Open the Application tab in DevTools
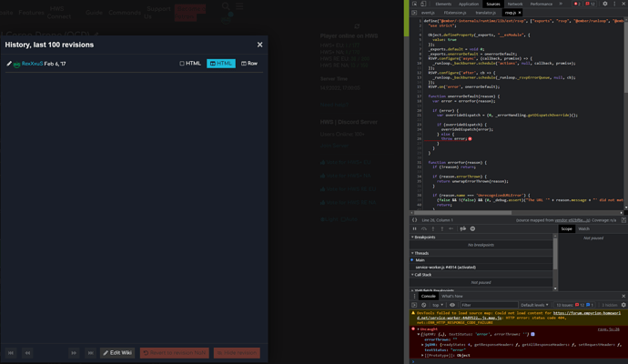The height and width of the screenshot is (364, 628). (x=469, y=4)
